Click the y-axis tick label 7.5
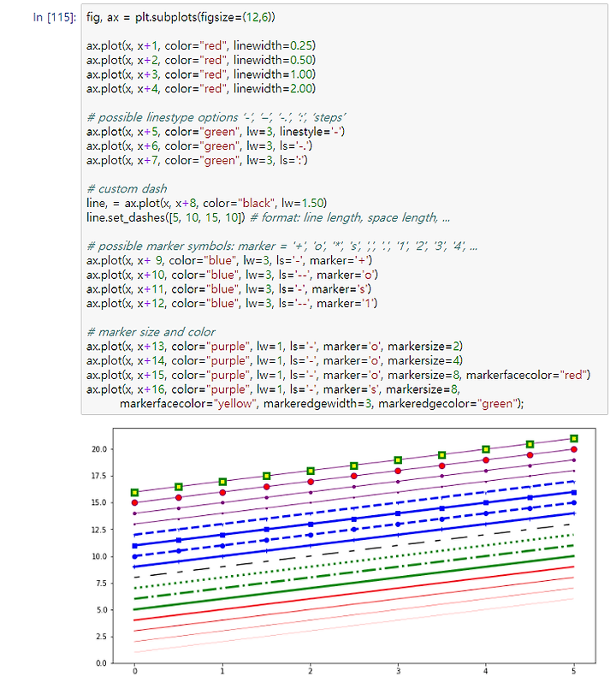616x682 pixels. click(101, 583)
